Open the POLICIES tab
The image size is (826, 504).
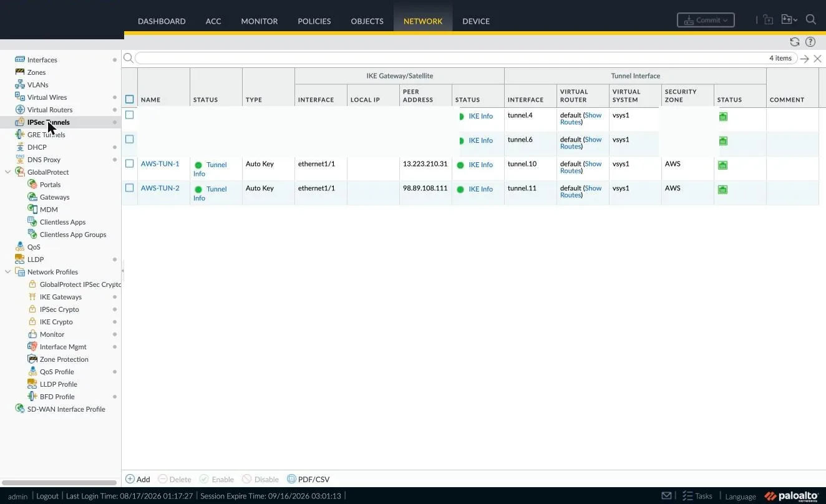314,21
